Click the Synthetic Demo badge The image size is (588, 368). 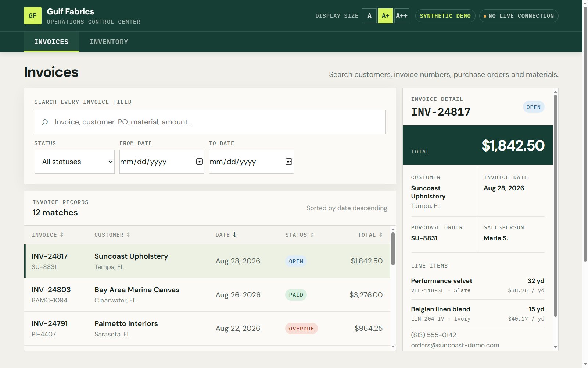coord(445,16)
